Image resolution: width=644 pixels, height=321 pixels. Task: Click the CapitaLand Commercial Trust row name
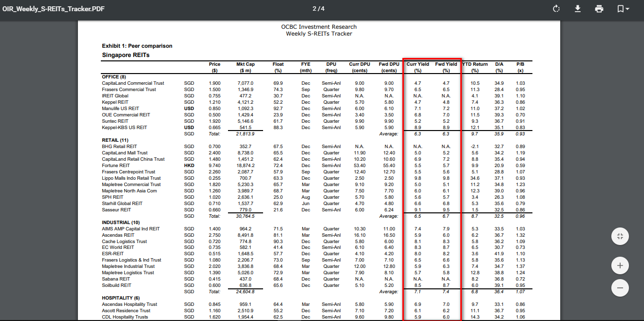click(133, 83)
